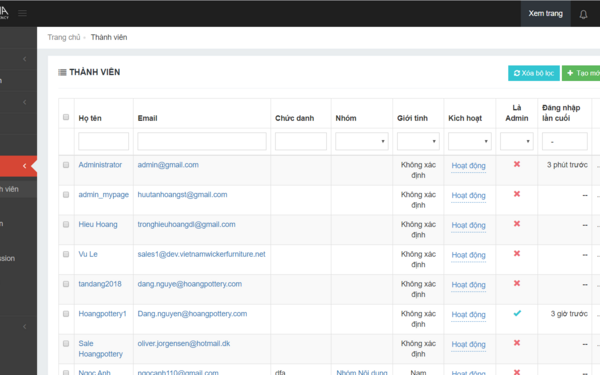Sort by Họ tên column header
The height and width of the screenshot is (375, 600).
coord(90,118)
